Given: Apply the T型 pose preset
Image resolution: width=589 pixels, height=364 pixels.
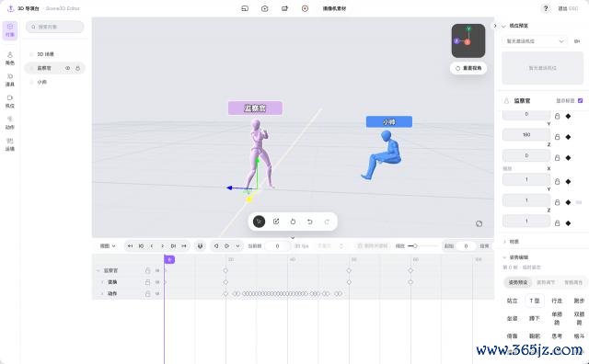Looking at the screenshot, I should 534,301.
